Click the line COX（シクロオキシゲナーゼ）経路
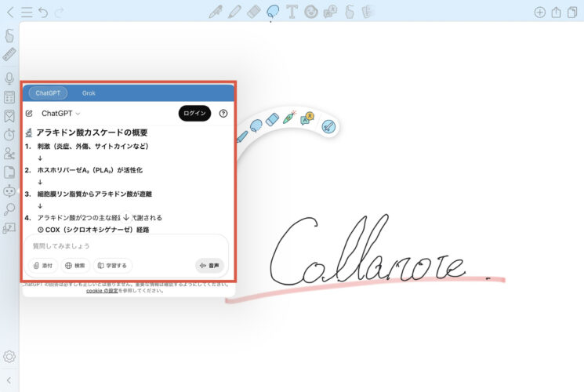 (93, 230)
